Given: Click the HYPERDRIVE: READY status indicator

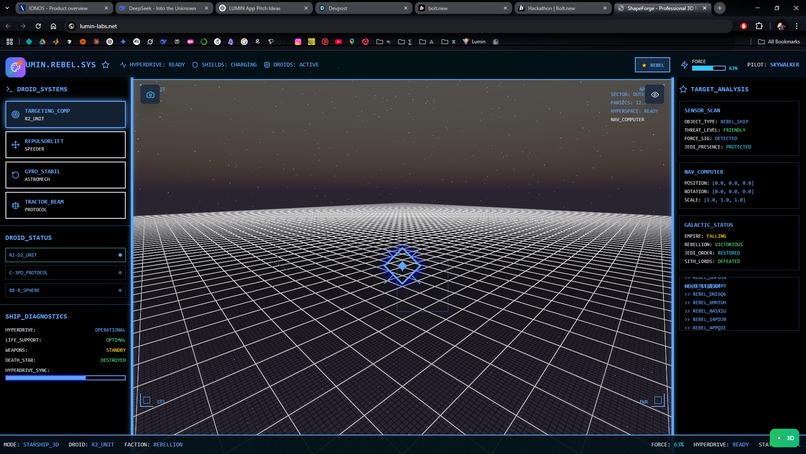Looking at the screenshot, I should click(x=152, y=65).
